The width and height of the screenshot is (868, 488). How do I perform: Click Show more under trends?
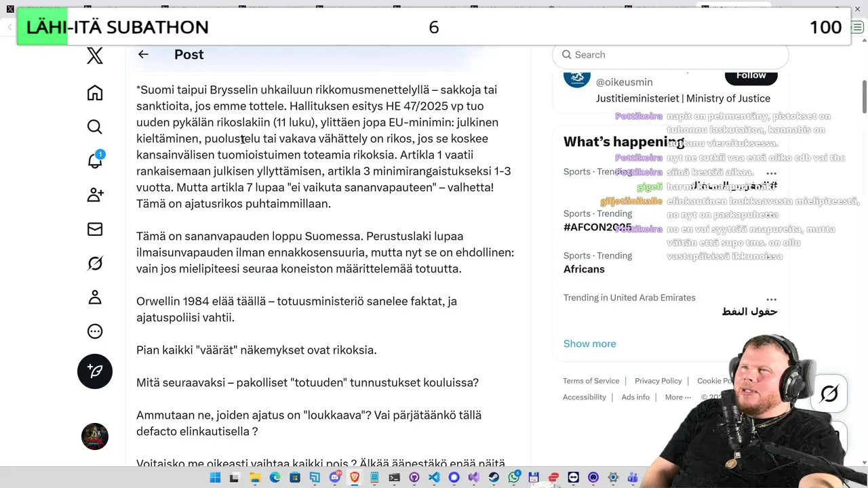pyautogui.click(x=590, y=344)
